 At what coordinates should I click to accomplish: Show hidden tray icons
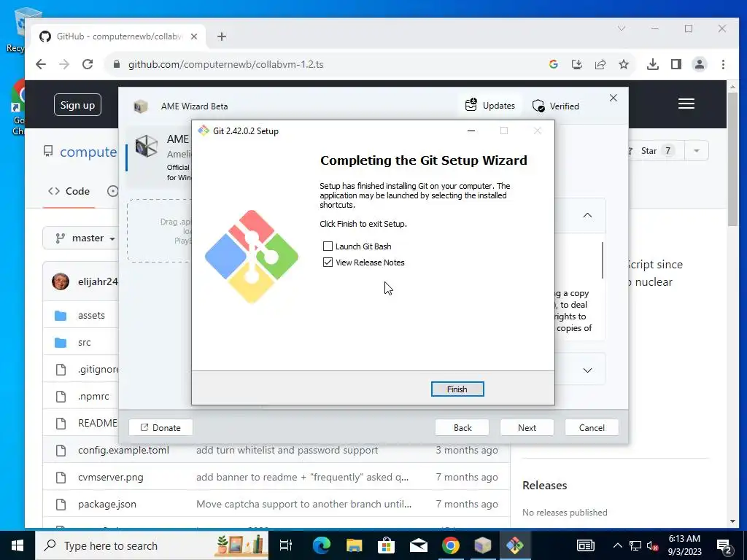(x=617, y=545)
